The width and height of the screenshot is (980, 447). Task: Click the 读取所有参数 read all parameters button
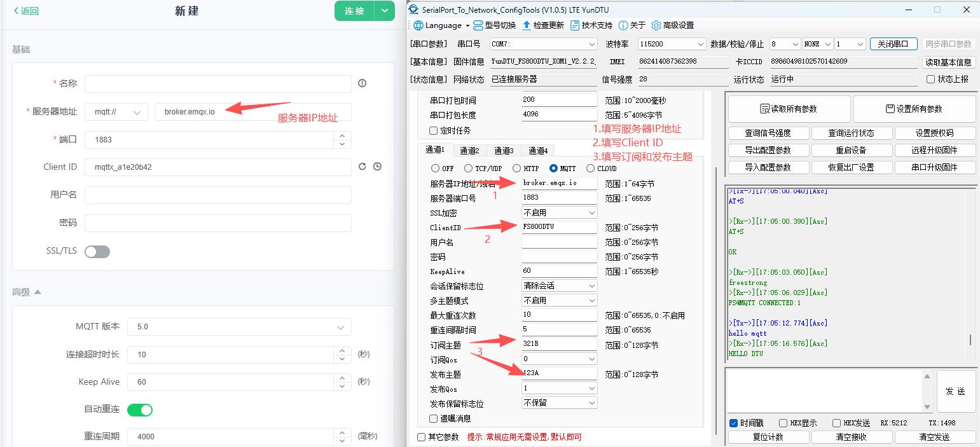click(789, 109)
